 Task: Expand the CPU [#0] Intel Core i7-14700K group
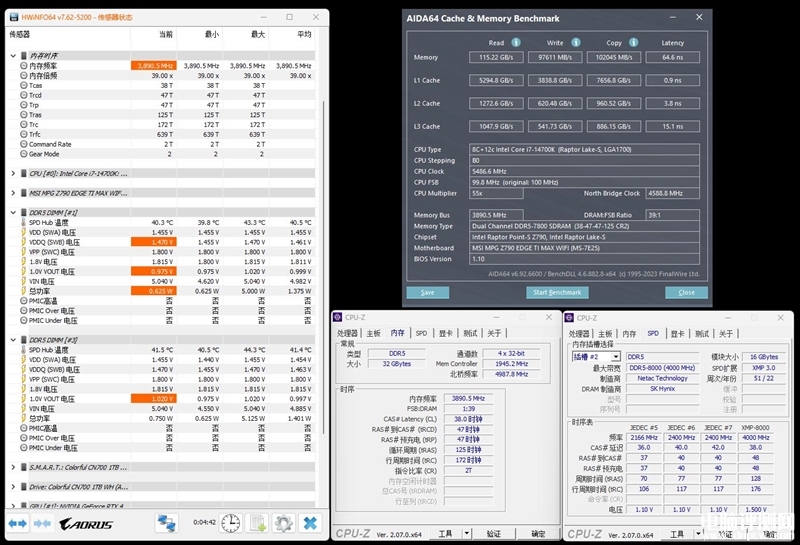13,174
